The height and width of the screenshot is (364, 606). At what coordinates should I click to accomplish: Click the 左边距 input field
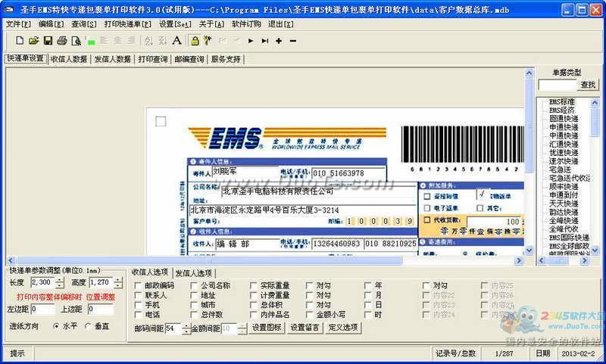pos(42,310)
